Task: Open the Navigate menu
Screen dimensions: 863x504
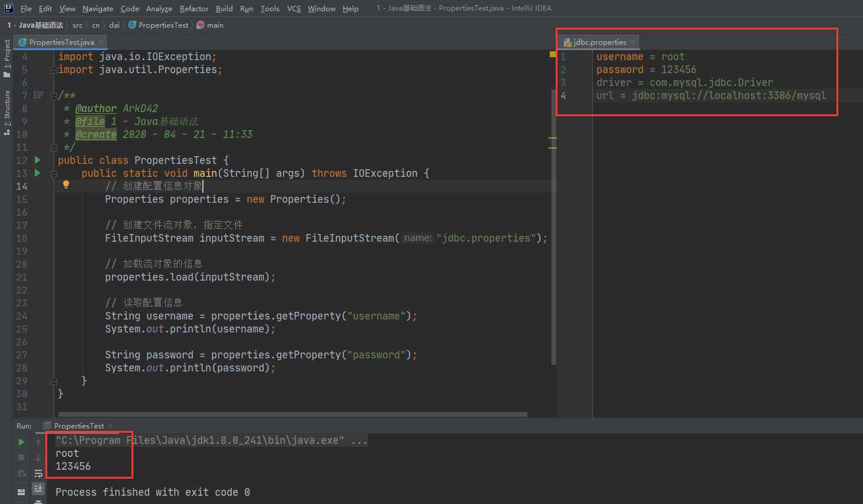Action: coord(98,8)
